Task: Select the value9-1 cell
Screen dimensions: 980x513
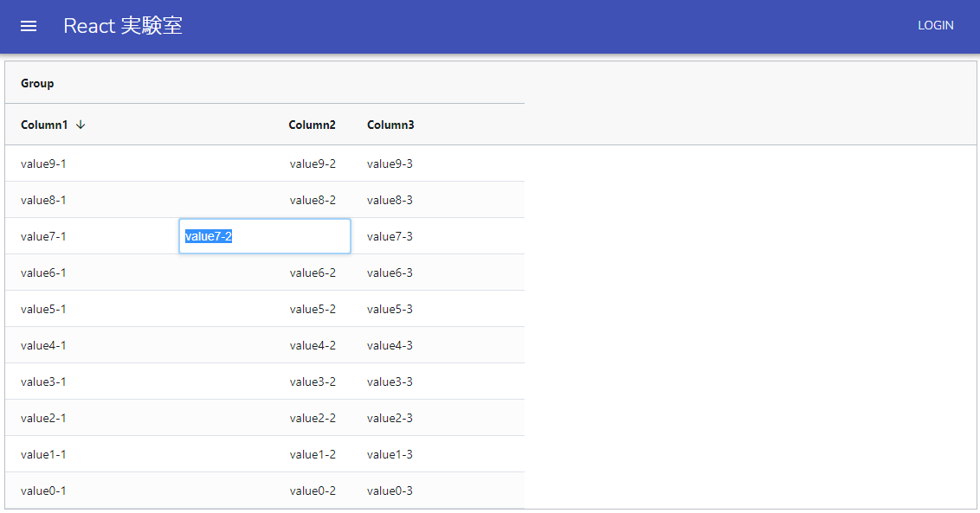Action: 43,163
